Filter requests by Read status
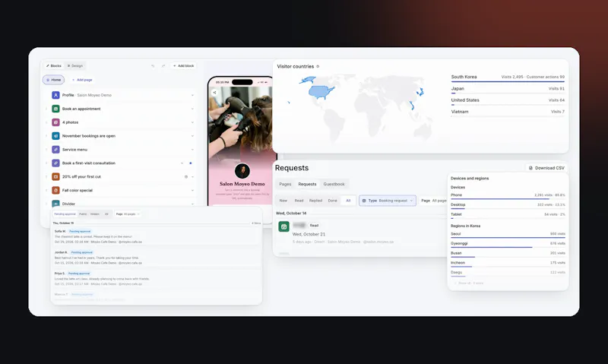 tap(299, 201)
